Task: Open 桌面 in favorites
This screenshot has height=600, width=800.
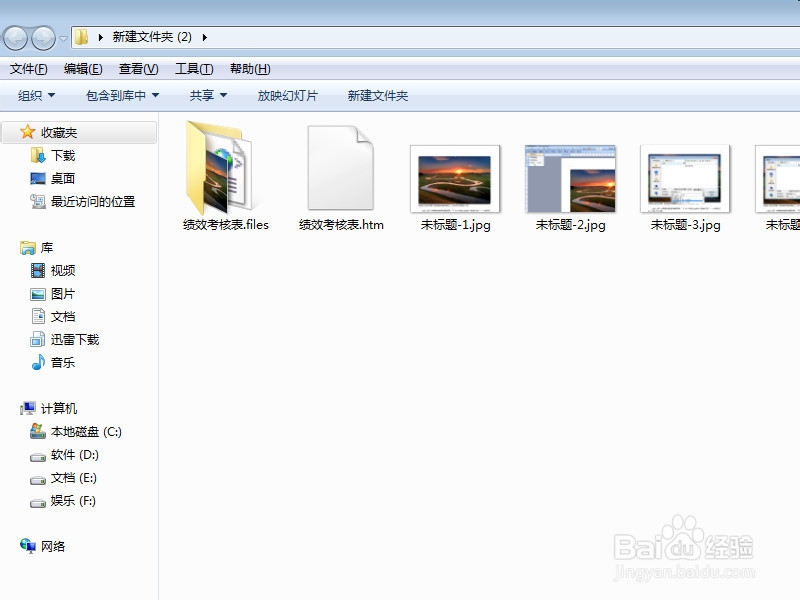Action: point(63,179)
